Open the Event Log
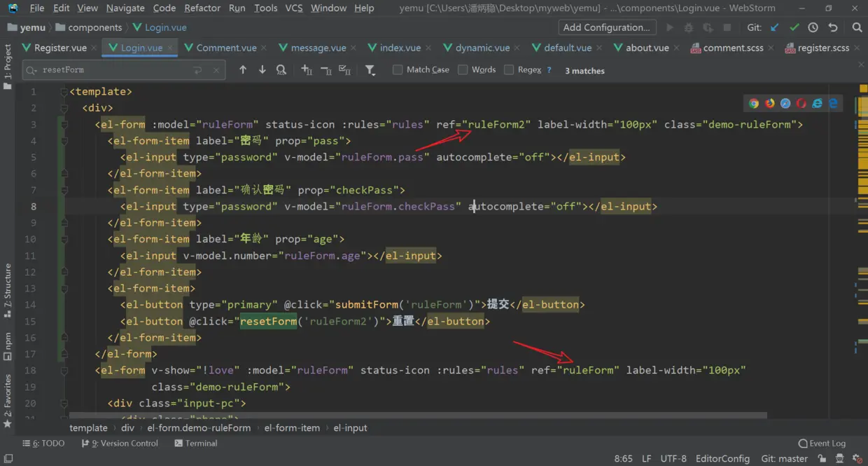This screenshot has width=868, height=466. pos(822,444)
